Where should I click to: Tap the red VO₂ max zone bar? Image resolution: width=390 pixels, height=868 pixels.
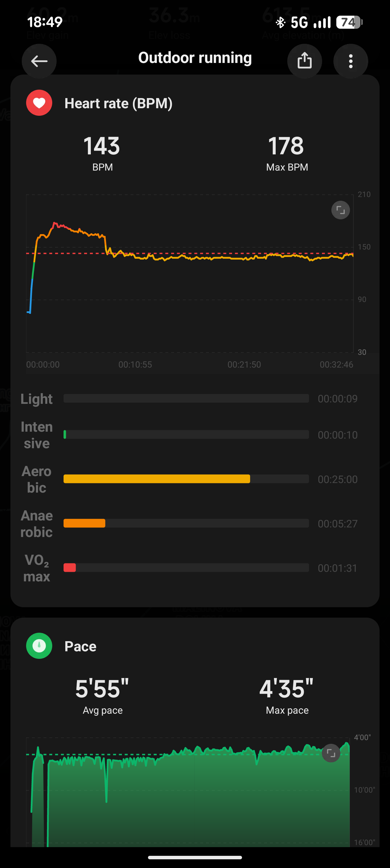[x=70, y=568]
